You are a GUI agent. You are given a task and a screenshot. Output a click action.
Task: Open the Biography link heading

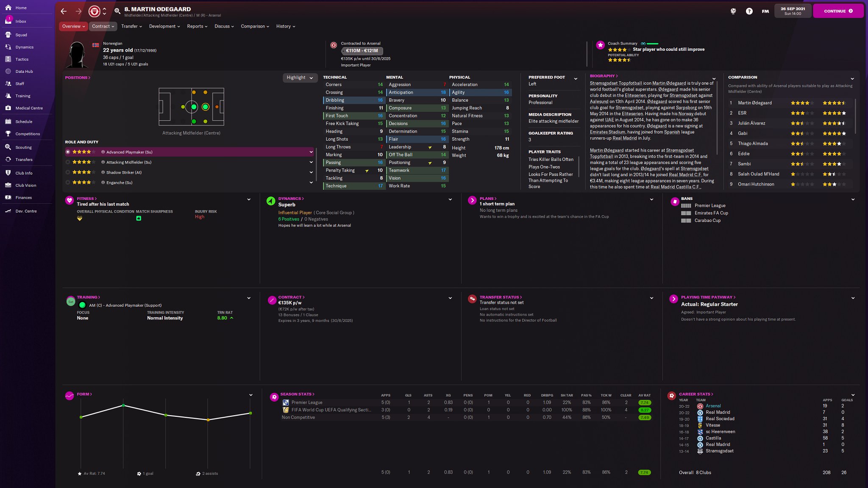pos(604,76)
